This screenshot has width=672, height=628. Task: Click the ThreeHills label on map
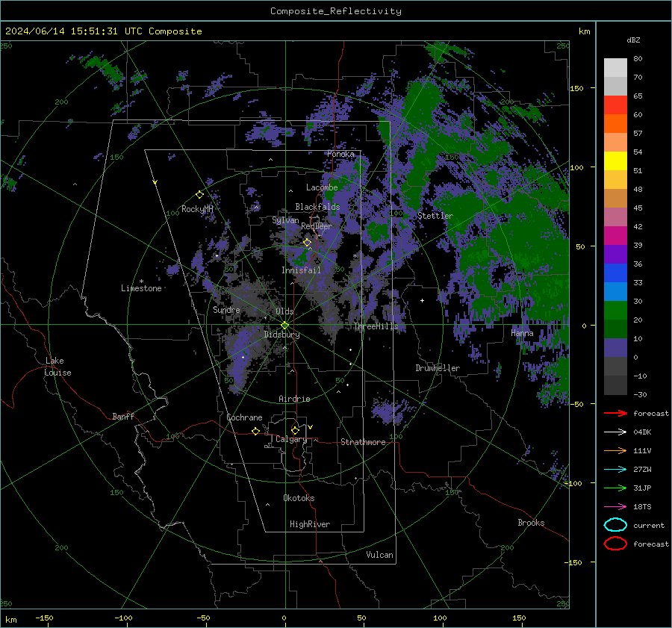[376, 326]
